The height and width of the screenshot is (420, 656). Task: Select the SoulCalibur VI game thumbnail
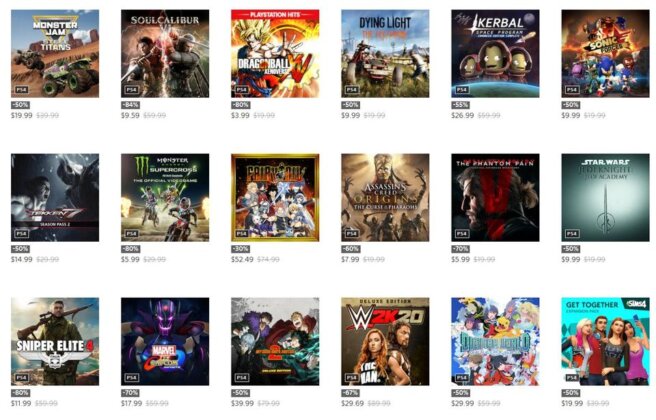tap(165, 54)
